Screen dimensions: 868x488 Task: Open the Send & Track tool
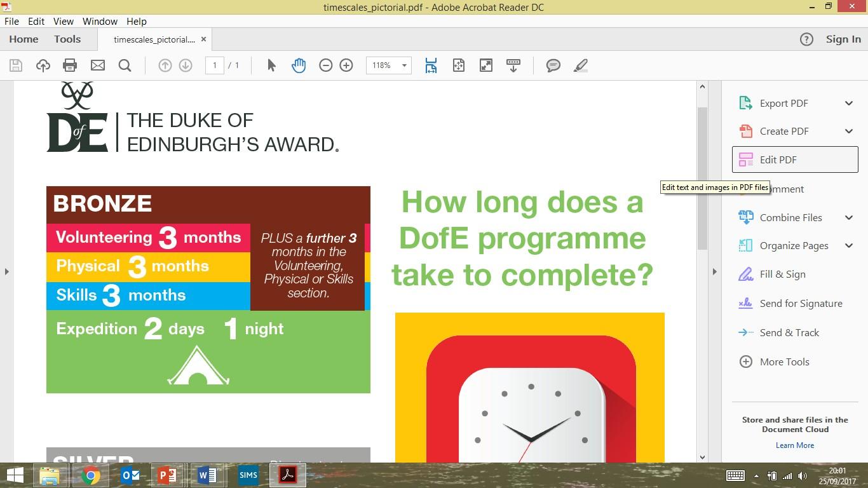[789, 332]
